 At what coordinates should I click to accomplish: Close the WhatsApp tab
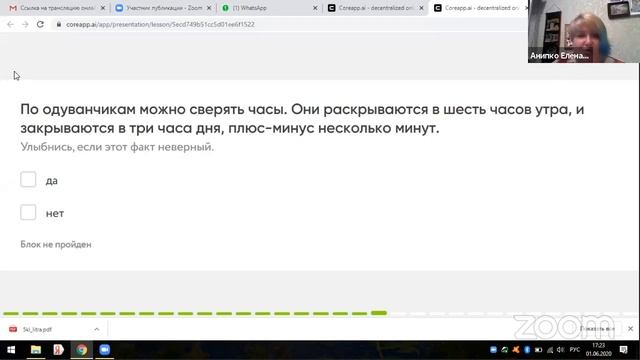click(315, 8)
